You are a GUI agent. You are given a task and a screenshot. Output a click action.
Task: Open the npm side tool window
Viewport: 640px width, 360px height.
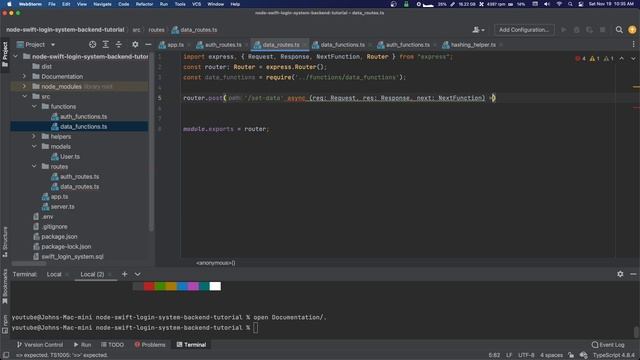point(5,324)
